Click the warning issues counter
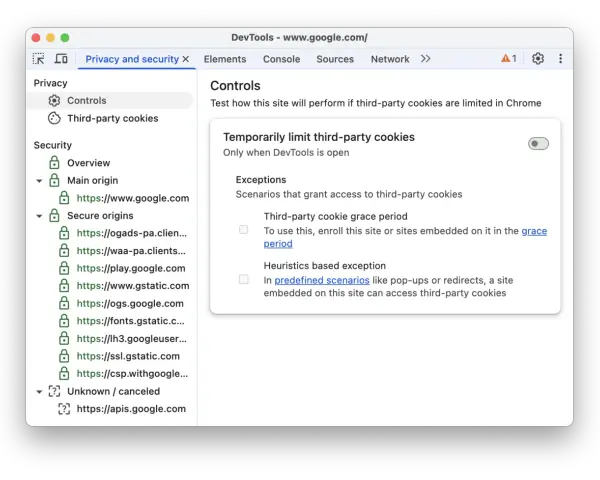The width and height of the screenshot is (600, 480). click(509, 59)
